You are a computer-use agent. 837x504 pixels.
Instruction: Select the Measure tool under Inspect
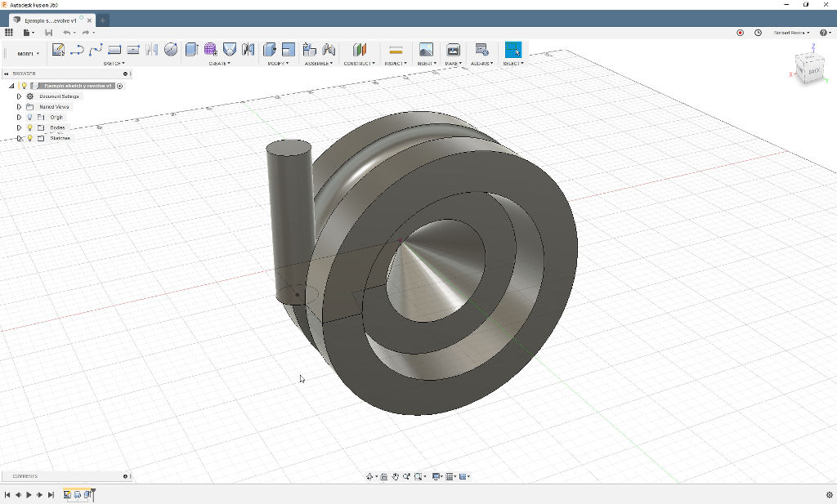(x=396, y=50)
